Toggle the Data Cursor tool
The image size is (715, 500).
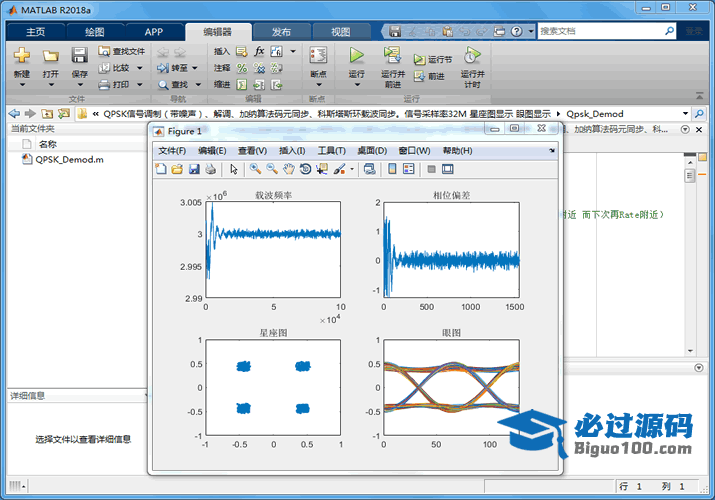coord(322,169)
